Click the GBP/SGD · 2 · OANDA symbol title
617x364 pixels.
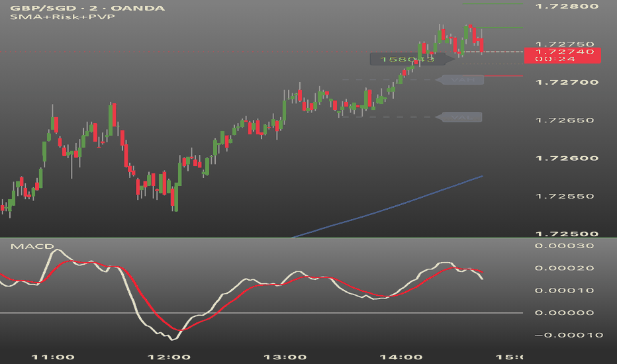click(87, 8)
